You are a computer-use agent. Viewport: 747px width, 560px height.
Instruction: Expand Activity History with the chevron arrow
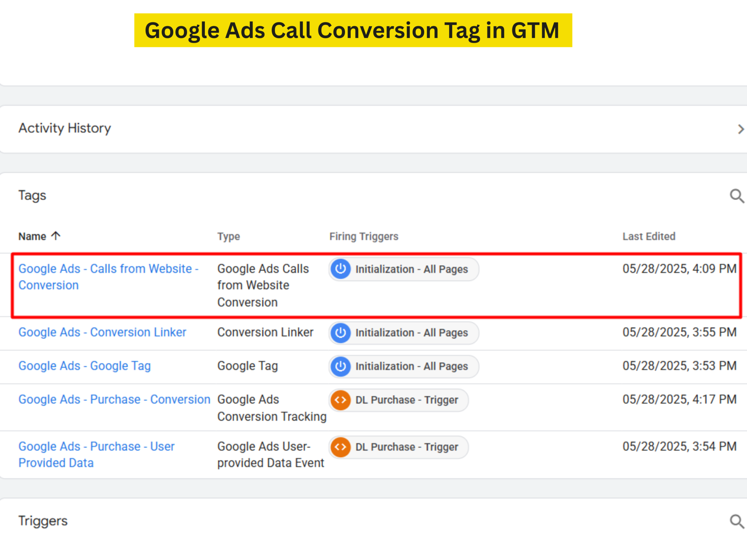(740, 129)
